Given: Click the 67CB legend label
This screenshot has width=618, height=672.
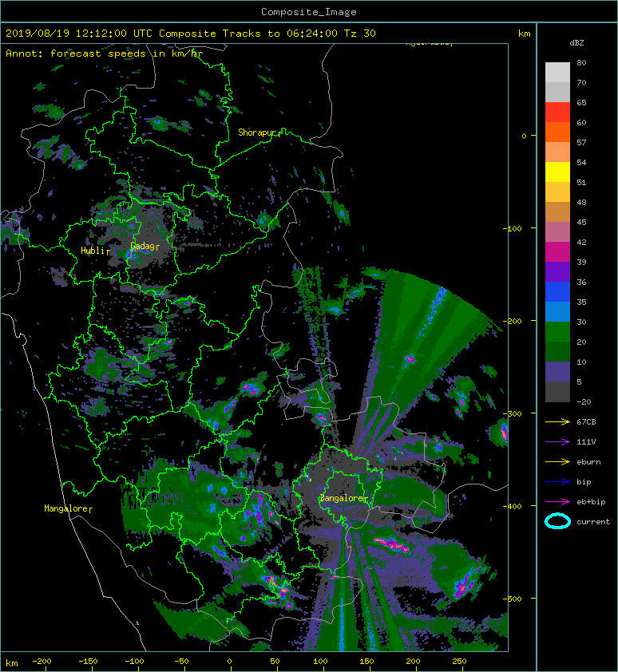Looking at the screenshot, I should click(586, 421).
